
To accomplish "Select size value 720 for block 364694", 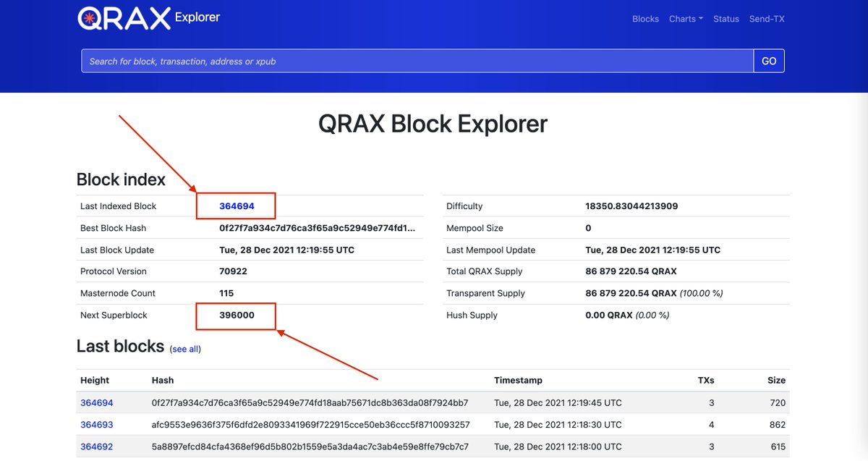I will [778, 403].
